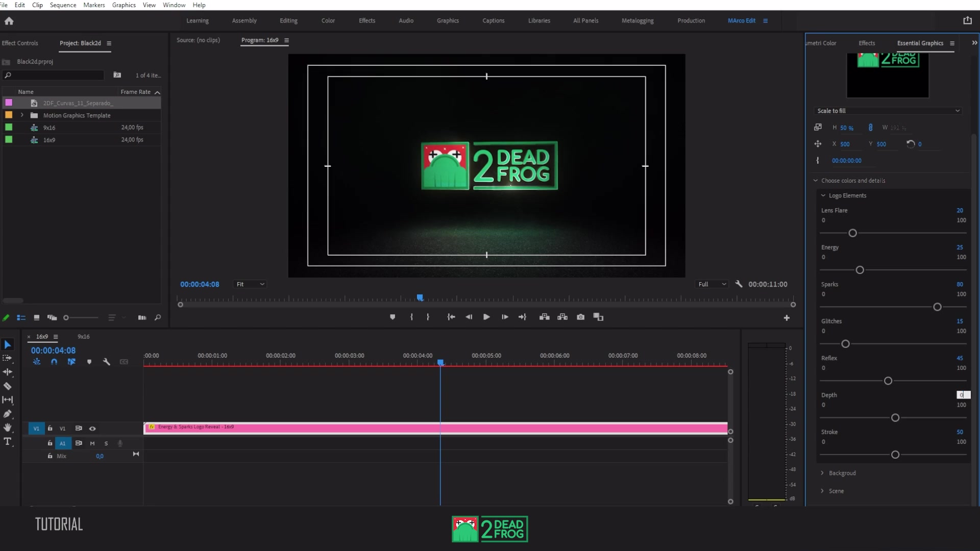Step back one frame
This screenshot has width=980, height=551.
coord(469,317)
